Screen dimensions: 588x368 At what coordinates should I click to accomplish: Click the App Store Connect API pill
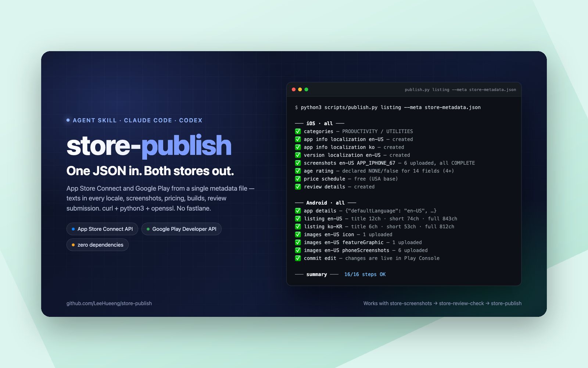pos(102,229)
